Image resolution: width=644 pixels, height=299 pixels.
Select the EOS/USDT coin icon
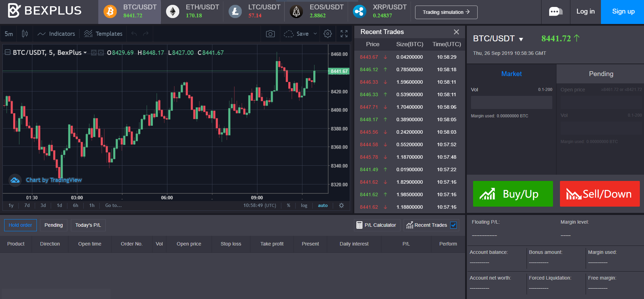click(296, 11)
